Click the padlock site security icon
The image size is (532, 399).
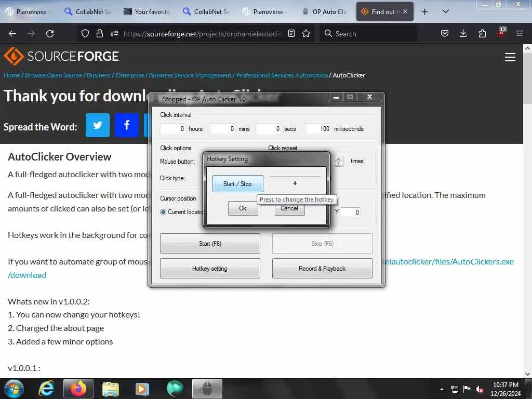(x=99, y=33)
